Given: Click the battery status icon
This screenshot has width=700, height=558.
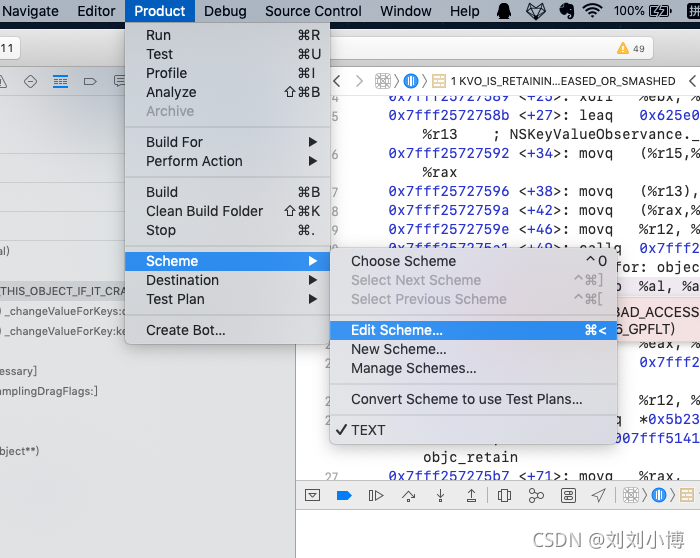Looking at the screenshot, I should coord(660,11).
